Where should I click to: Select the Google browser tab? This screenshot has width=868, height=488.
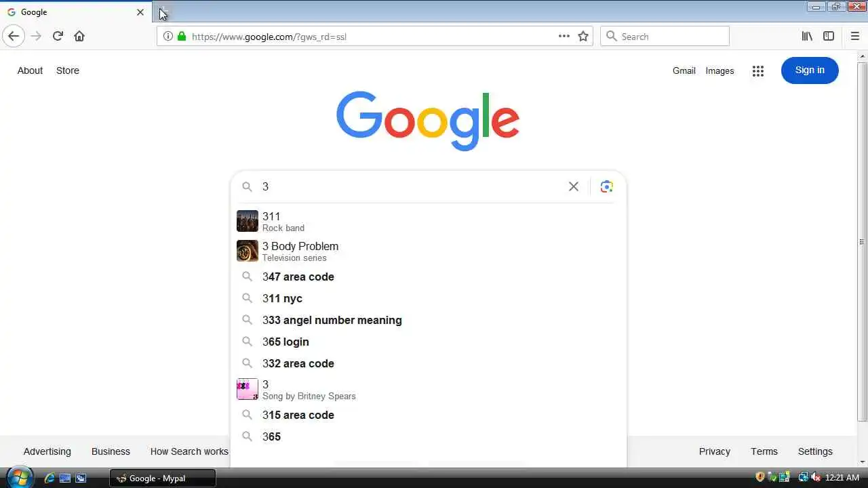(76, 12)
